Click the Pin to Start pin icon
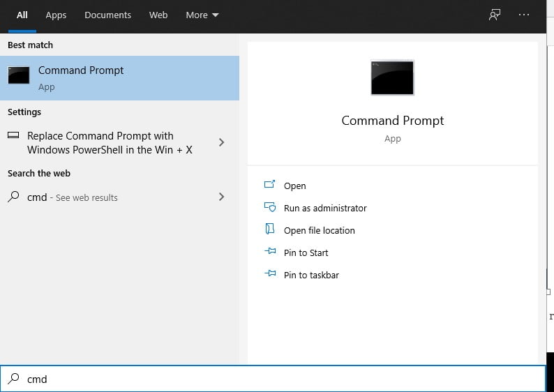 [x=270, y=251]
